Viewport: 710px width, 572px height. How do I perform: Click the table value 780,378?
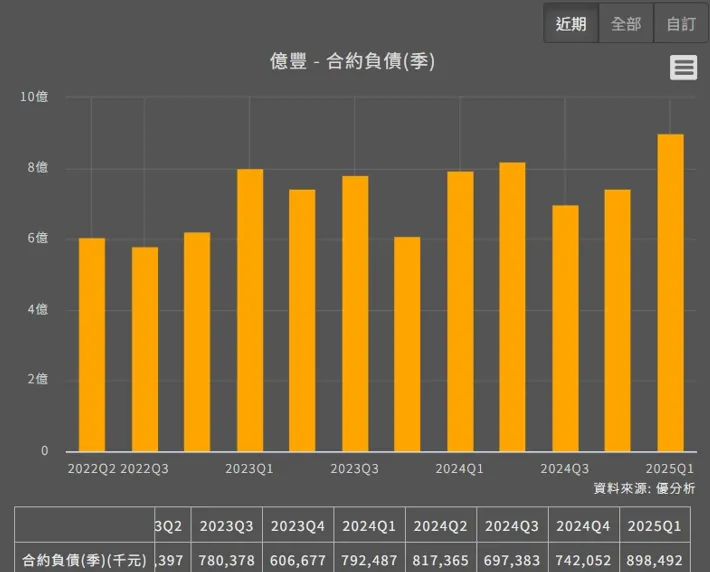226,561
